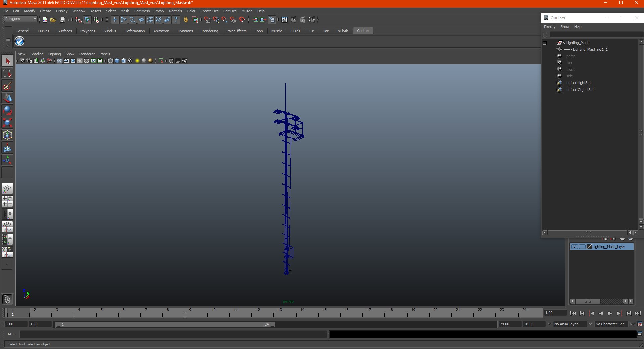Open the shelf options arrow menu
The image size is (644, 349).
pos(8,45)
